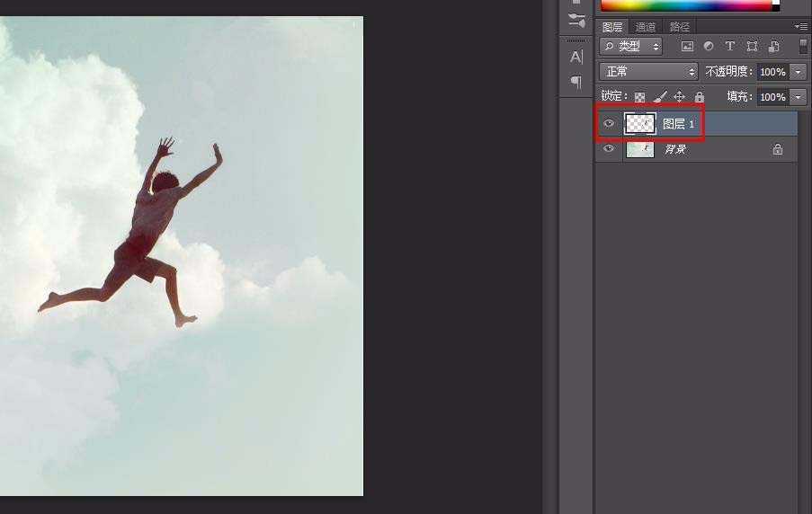Open the Layers panel flyout menu

(800, 27)
